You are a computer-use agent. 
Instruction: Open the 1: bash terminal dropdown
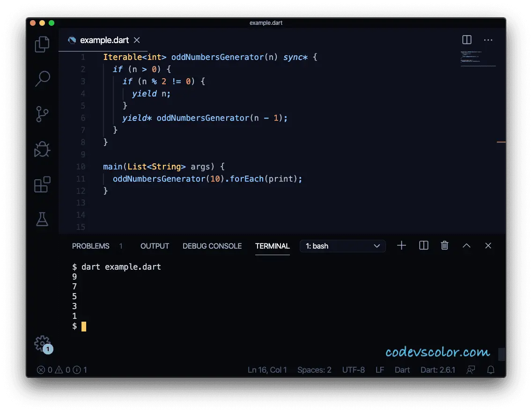click(x=343, y=246)
